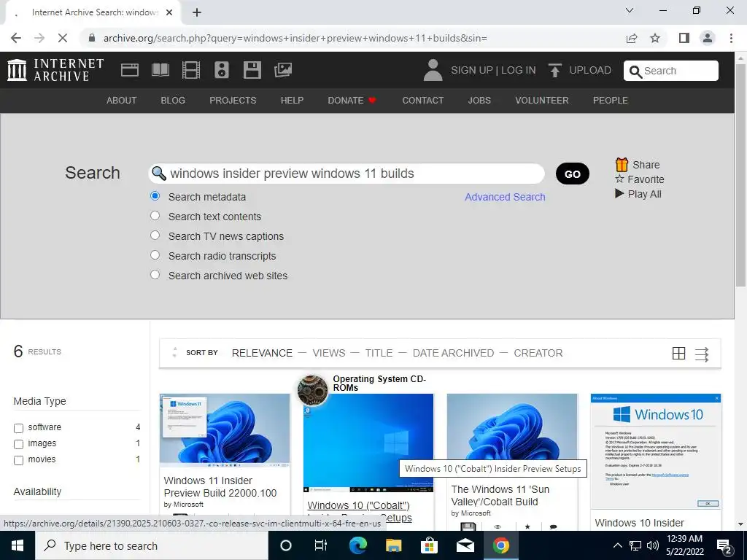The image size is (747, 560).
Task: Open the notification center icon
Action: tap(724, 546)
